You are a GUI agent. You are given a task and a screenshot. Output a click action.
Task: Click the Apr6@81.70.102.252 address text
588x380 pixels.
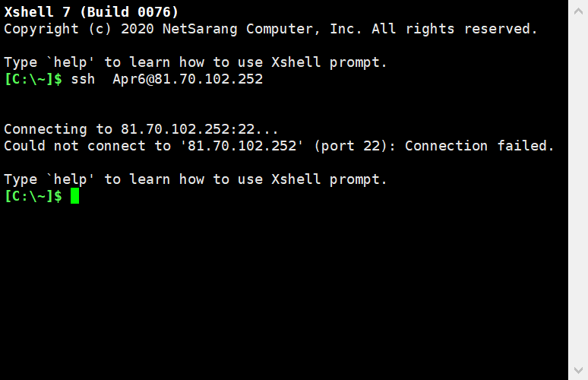tap(188, 79)
